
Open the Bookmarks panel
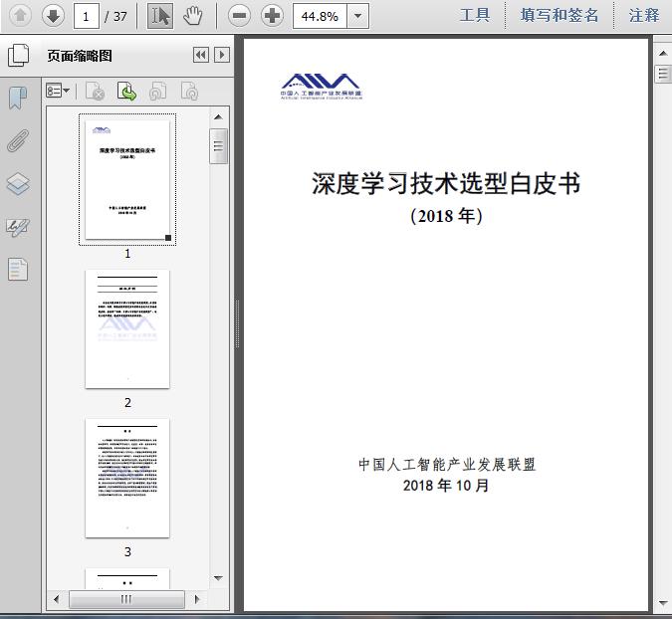tap(18, 98)
